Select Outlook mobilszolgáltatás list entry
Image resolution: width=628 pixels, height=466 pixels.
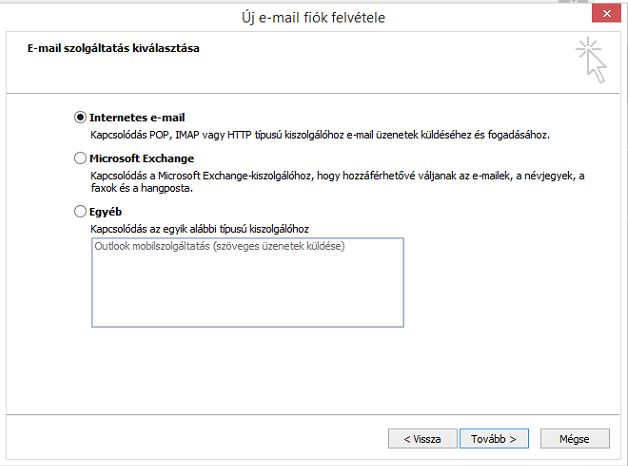click(x=219, y=246)
